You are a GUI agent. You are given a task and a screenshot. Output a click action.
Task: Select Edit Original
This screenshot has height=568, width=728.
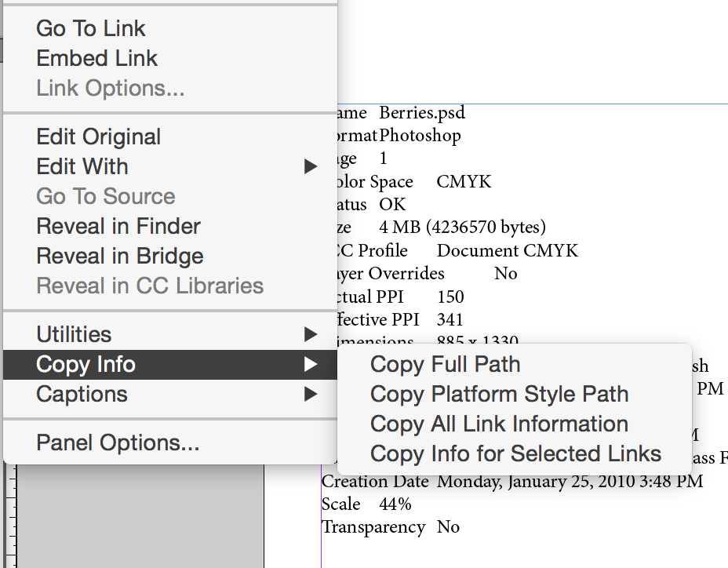point(98,137)
